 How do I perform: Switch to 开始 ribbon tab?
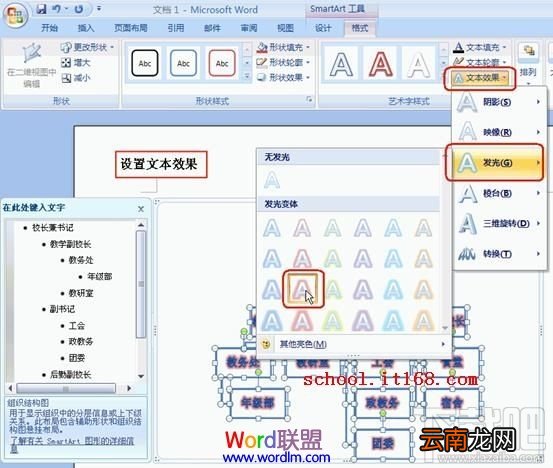(x=50, y=28)
